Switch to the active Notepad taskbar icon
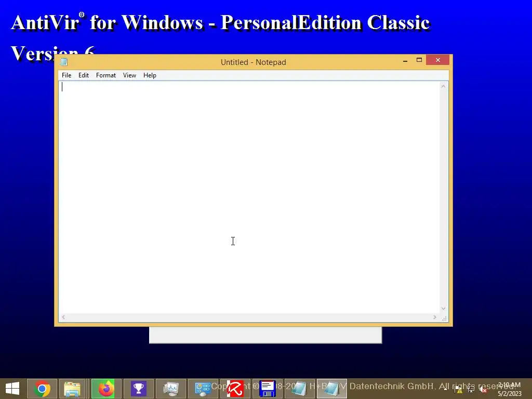Image resolution: width=532 pixels, height=399 pixels. [332, 389]
